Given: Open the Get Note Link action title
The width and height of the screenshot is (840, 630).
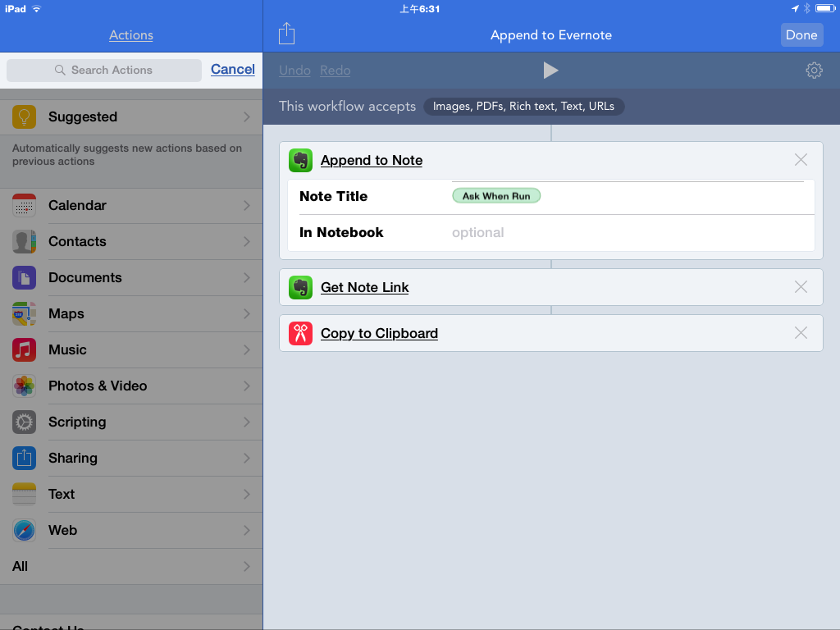Looking at the screenshot, I should tap(364, 288).
